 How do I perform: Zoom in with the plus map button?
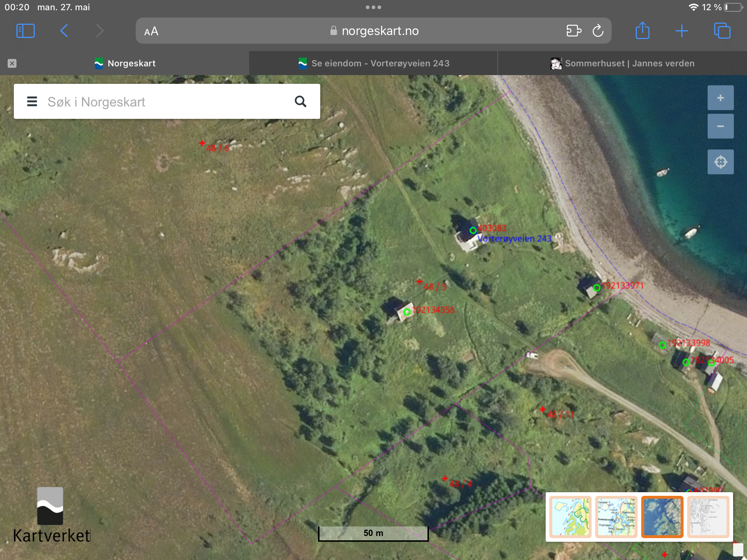[720, 98]
